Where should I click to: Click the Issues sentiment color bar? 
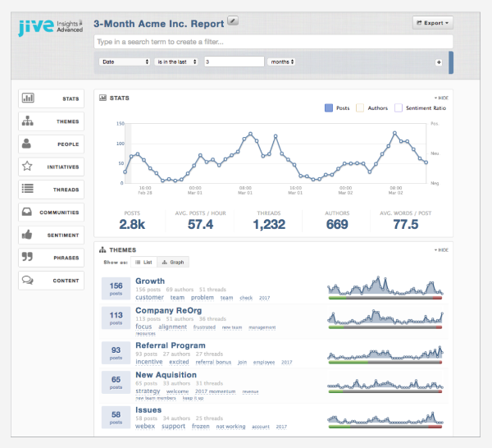385,427
